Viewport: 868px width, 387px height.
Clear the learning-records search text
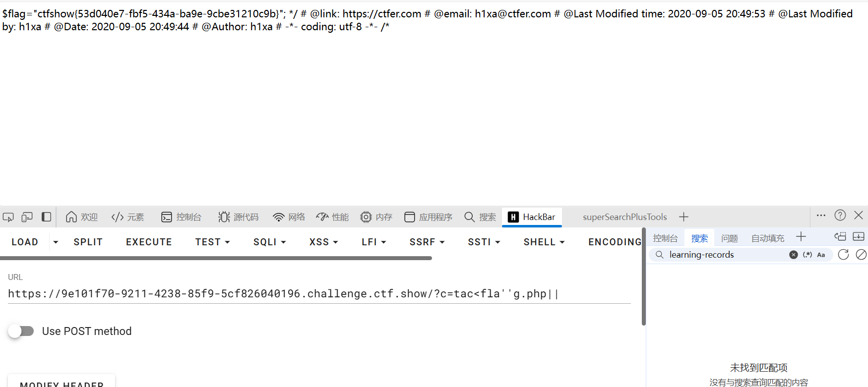793,255
